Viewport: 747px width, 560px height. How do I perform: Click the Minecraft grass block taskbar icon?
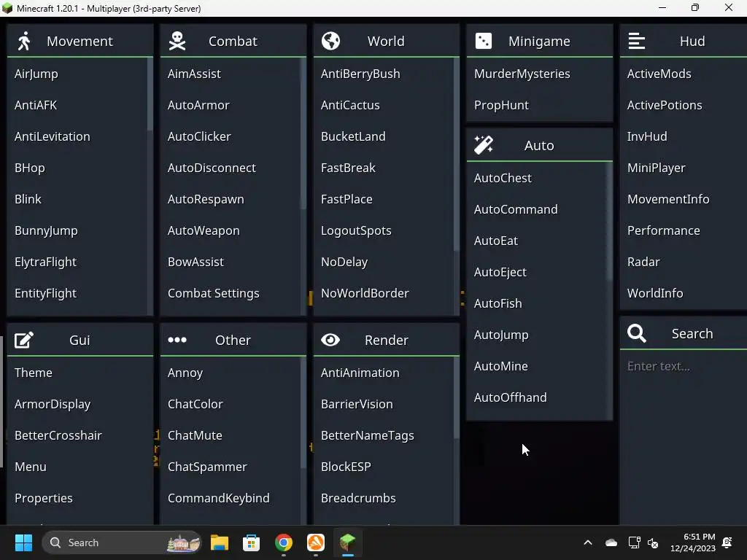348,542
